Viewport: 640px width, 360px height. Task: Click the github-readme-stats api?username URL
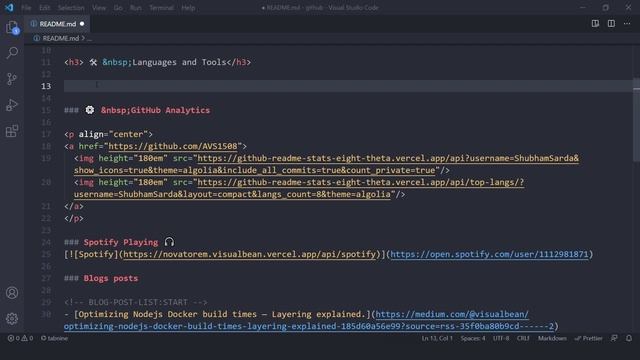coord(388,158)
